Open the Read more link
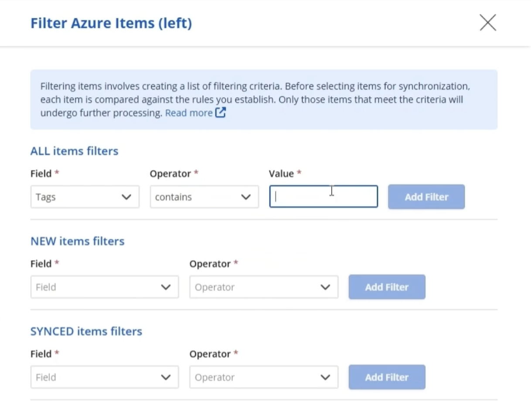This screenshot has width=531, height=420. [189, 113]
